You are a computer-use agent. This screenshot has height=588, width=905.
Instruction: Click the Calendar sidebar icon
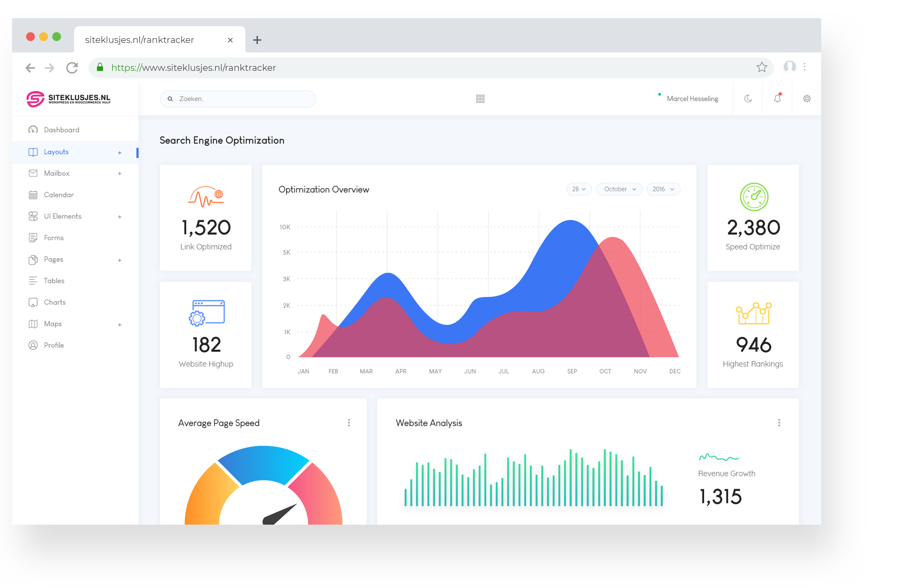(33, 195)
